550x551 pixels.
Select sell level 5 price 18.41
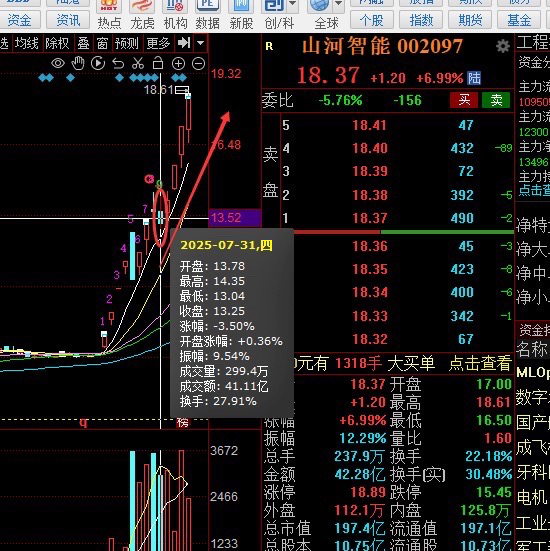coord(369,125)
